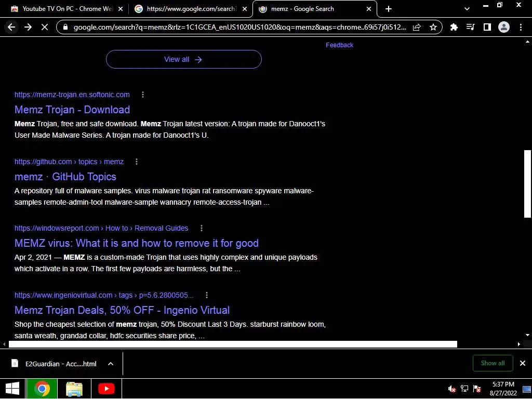The width and height of the screenshot is (532, 399).
Task: Open the Extensions puzzle icon
Action: [x=454, y=27]
